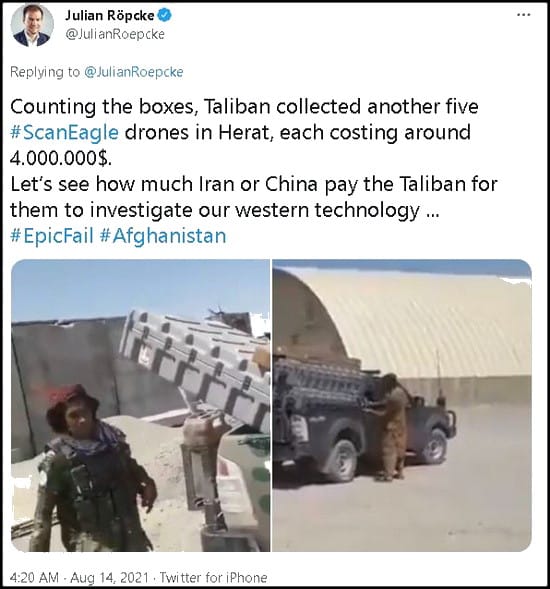
Task: Click the soldier in left photo
Action: click(94, 470)
